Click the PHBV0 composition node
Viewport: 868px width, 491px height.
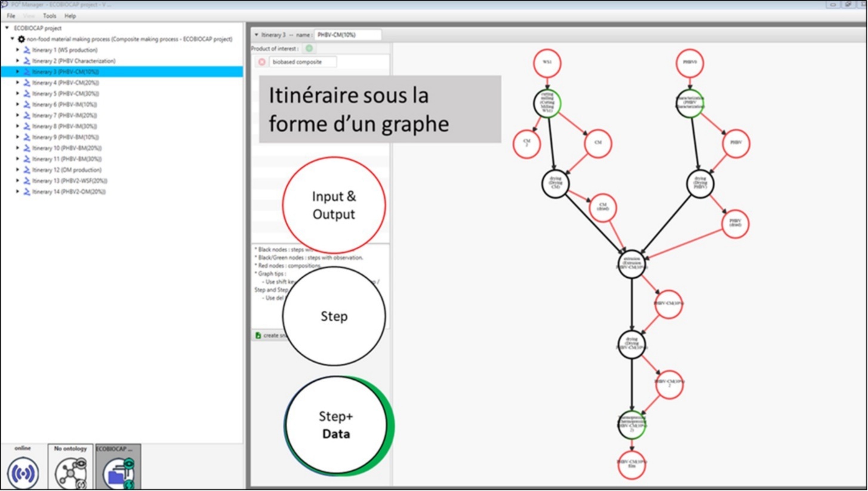690,62
